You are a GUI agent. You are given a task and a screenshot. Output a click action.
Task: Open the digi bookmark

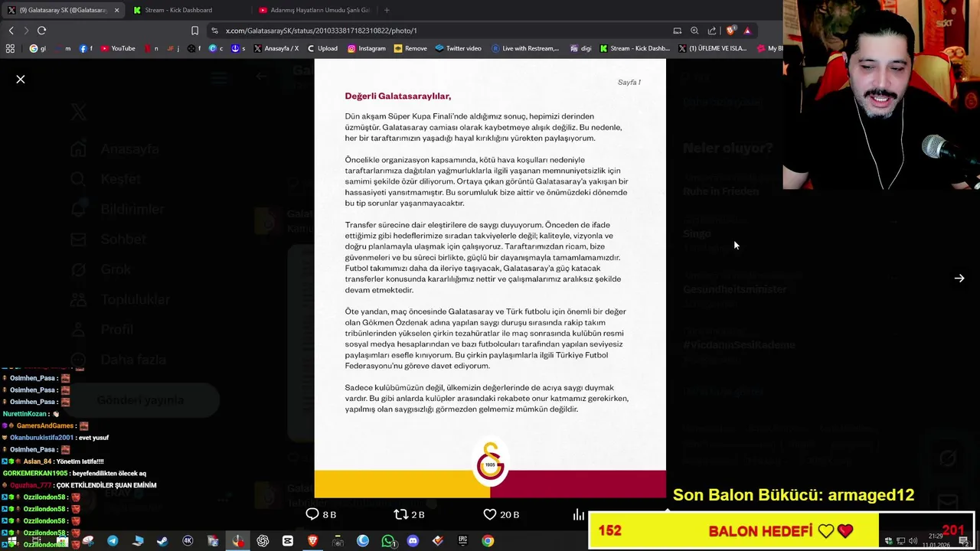581,48
